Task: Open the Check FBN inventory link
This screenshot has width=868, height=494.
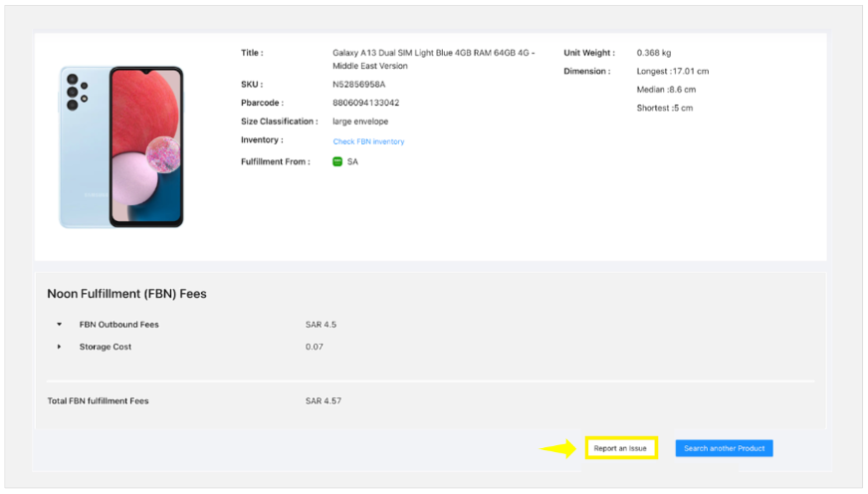Action: tap(368, 141)
